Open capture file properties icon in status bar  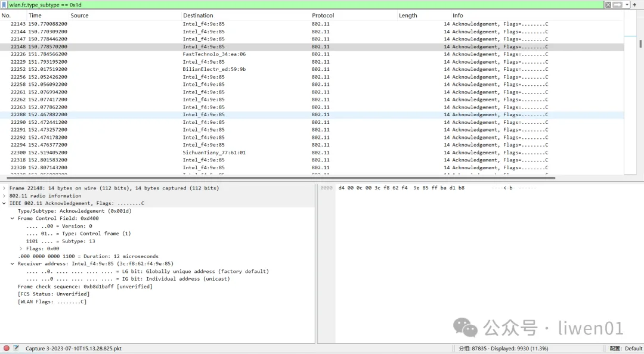coord(16,348)
